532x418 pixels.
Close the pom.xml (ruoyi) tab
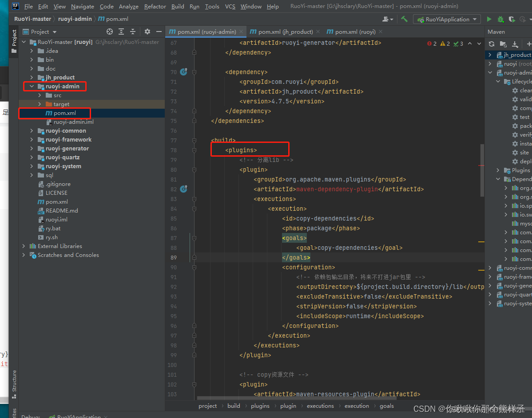click(381, 32)
